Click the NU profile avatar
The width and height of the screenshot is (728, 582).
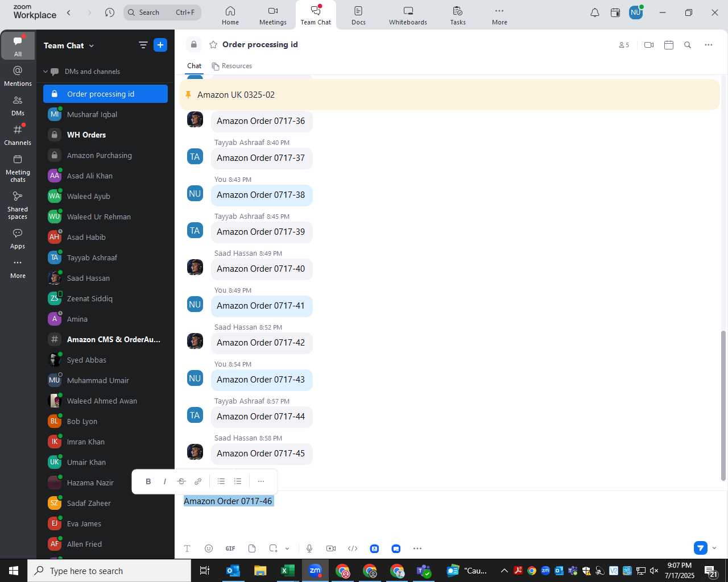point(636,13)
